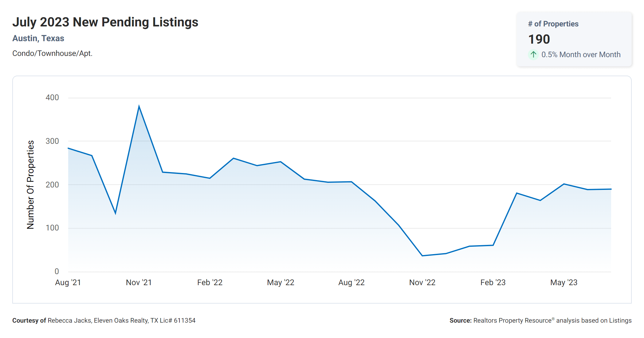The width and height of the screenshot is (644, 338).
Task: Click the "May '22" x-axis label
Action: [281, 283]
